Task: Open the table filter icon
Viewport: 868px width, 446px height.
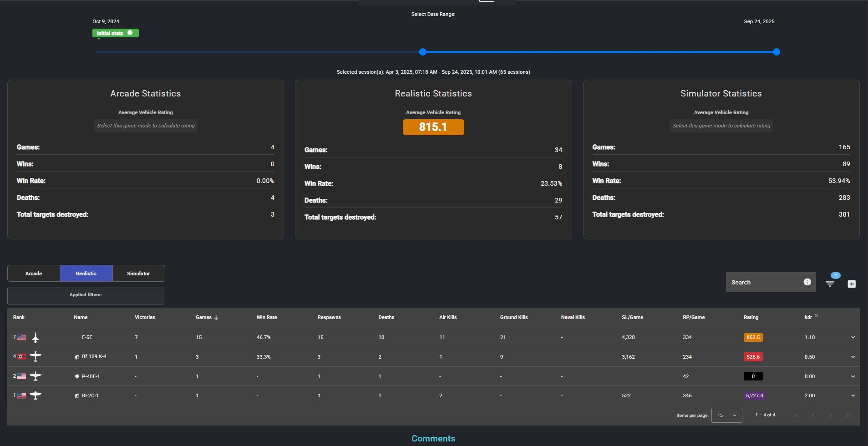Action: [830, 284]
